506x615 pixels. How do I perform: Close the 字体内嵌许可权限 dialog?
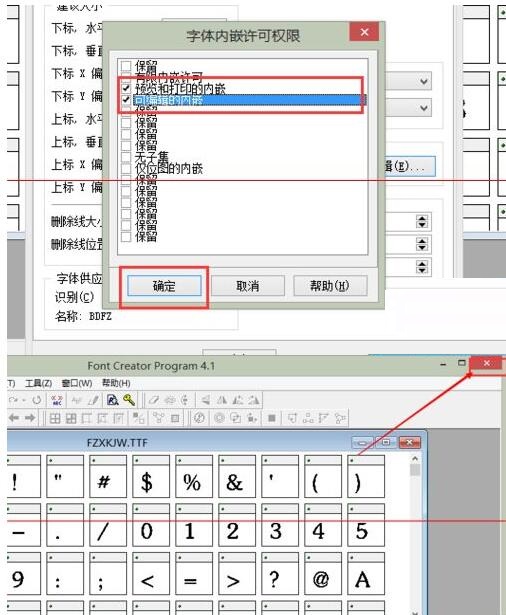pyautogui.click(x=364, y=32)
